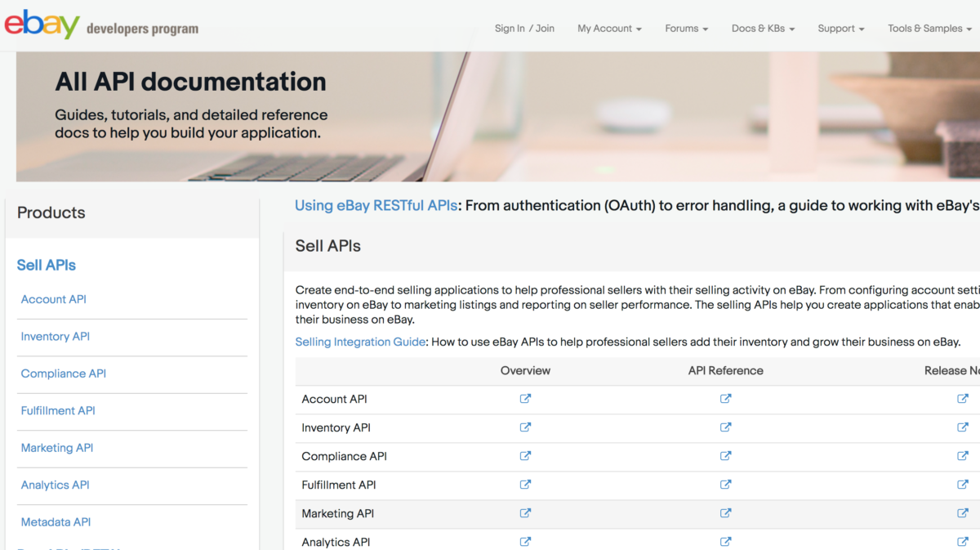Open the Selling Integration Guide link
Image resolution: width=980 pixels, height=550 pixels.
tap(360, 342)
